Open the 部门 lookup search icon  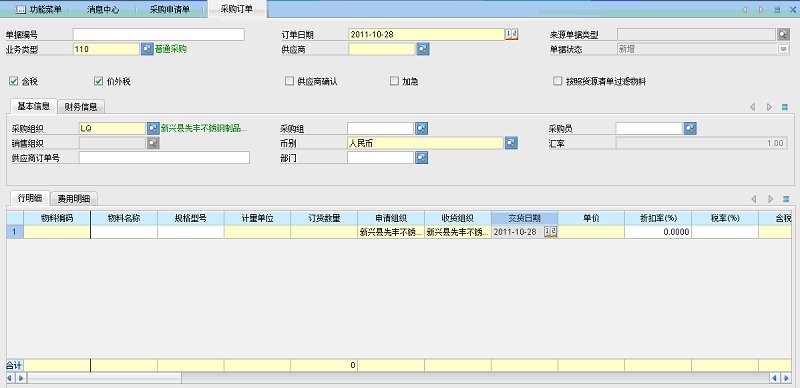coord(421,158)
